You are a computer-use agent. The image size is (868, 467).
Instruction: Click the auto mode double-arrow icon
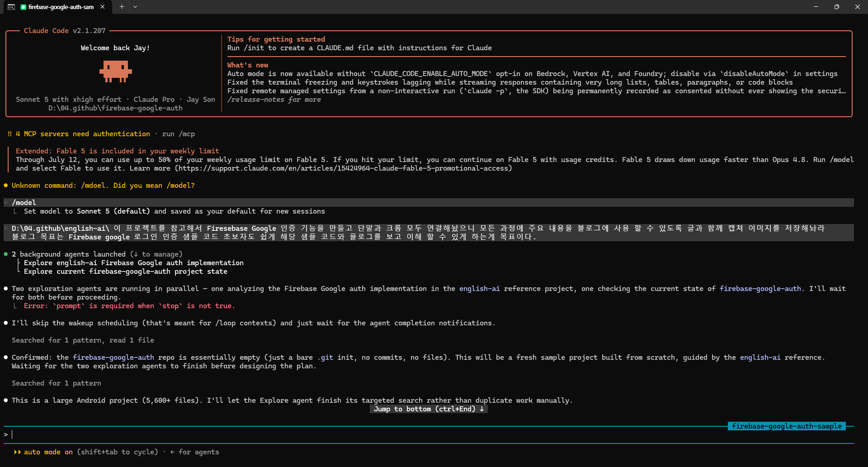[18, 452]
